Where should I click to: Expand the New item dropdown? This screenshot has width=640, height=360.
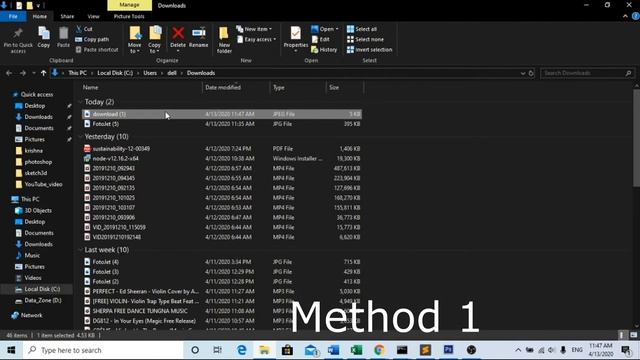pos(270,29)
